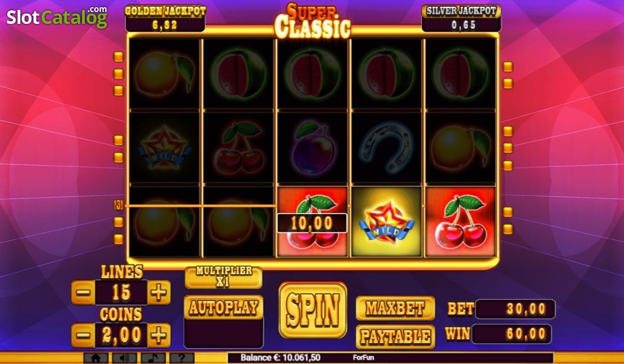The width and height of the screenshot is (624, 364).
Task: Click the Multiplier X1 button
Action: [224, 277]
